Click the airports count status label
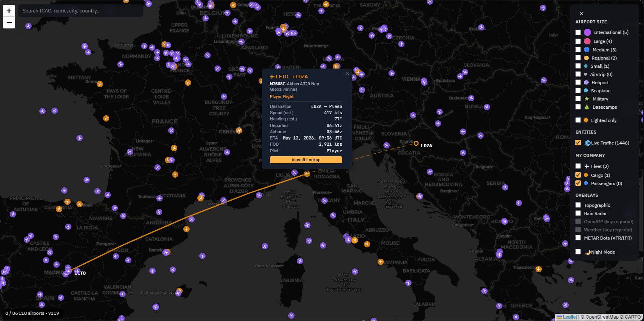This screenshot has width=644, height=321. pos(32,313)
